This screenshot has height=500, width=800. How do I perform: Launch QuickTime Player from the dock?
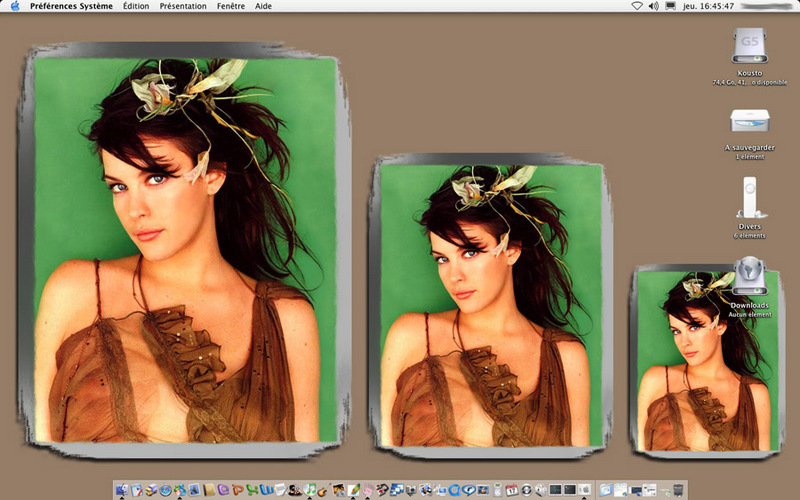(455, 490)
